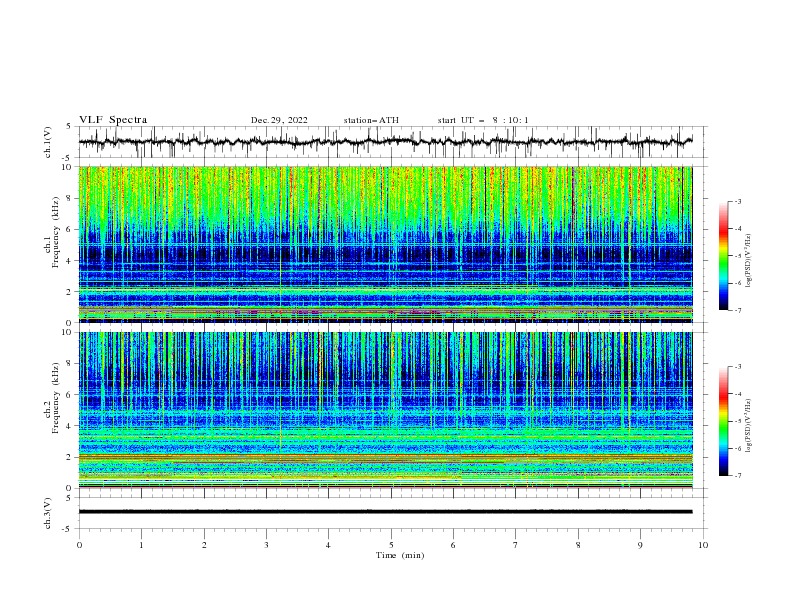Click the time axis tick label "0"
792x612 pixels.
point(79,545)
